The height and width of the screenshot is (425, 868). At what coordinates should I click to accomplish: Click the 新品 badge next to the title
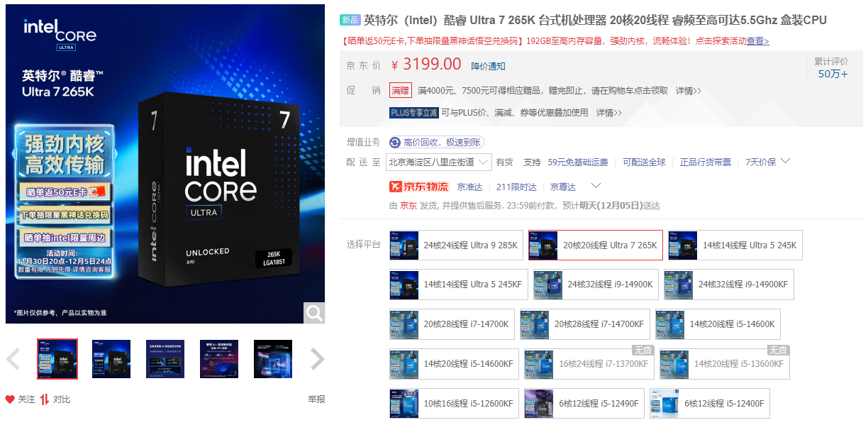[x=350, y=20]
